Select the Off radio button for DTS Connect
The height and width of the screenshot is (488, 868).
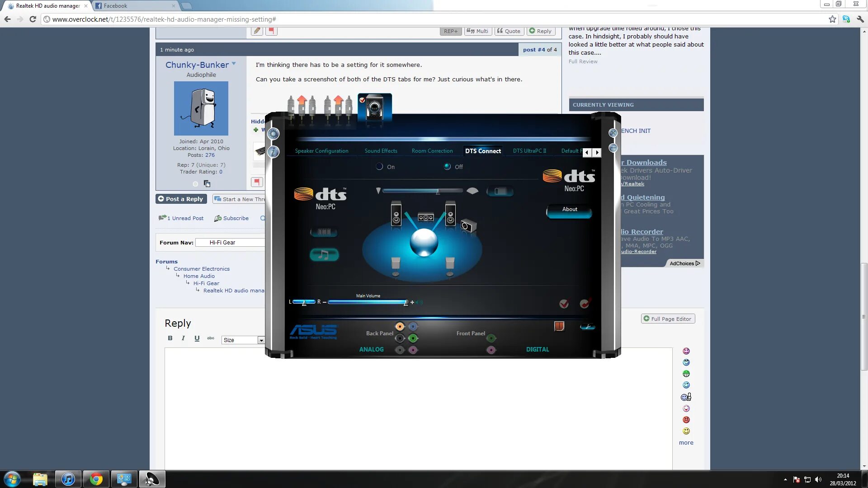pos(448,166)
